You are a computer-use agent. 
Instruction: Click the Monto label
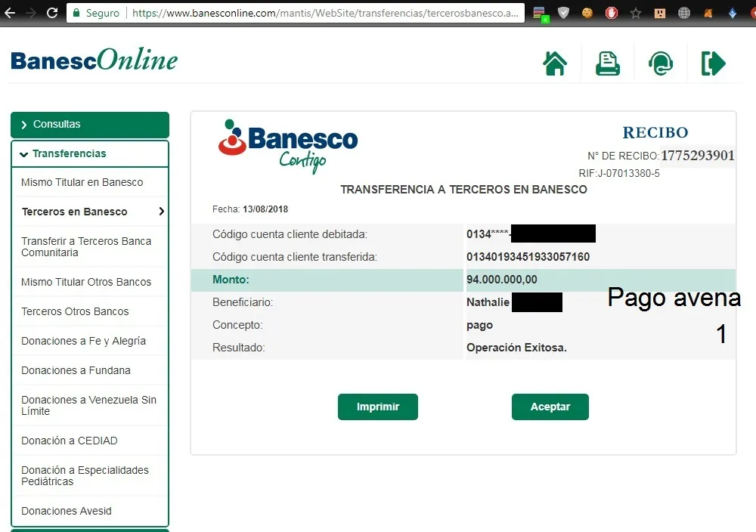click(231, 280)
